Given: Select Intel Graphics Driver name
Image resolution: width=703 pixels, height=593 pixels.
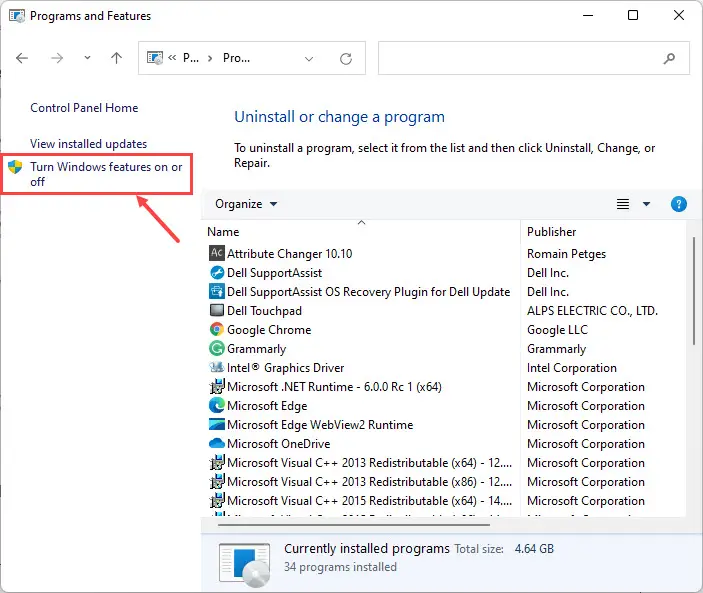Looking at the screenshot, I should point(286,368).
